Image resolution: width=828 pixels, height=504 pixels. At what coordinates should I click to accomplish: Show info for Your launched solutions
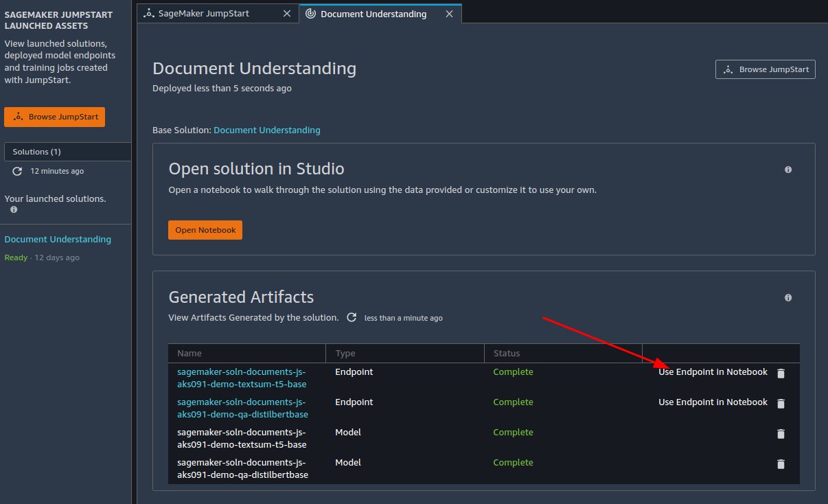(x=14, y=210)
